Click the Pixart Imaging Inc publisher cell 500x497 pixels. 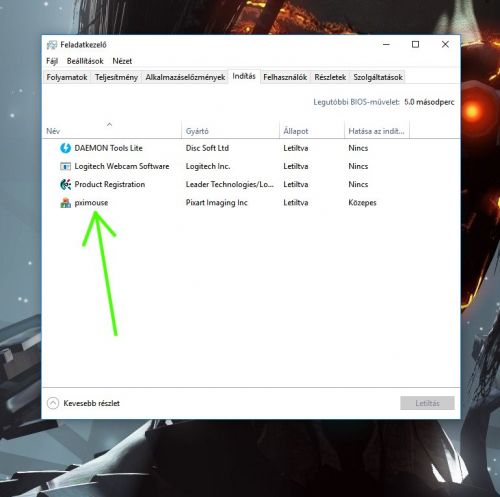click(216, 203)
